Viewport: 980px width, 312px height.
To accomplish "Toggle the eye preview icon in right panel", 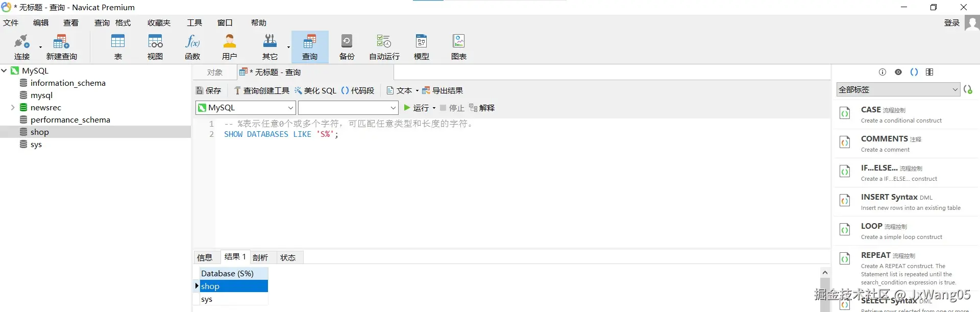I will coord(898,72).
